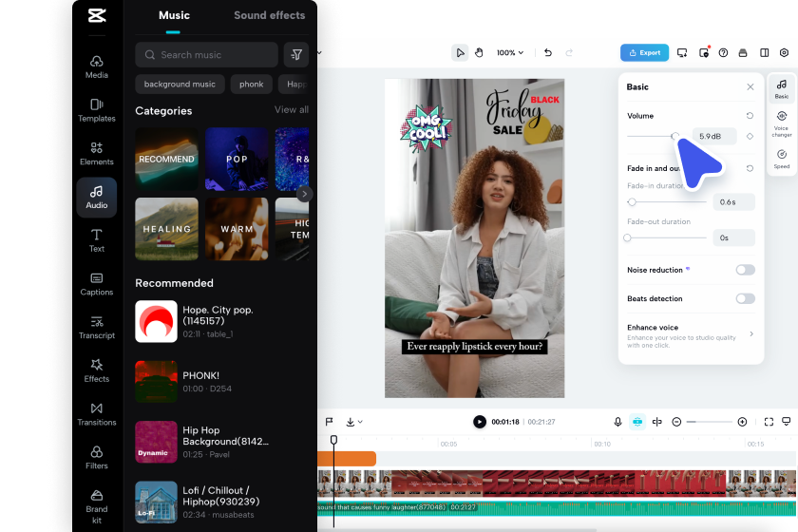
Task: Click the CapCut logo icon
Action: [x=97, y=15]
